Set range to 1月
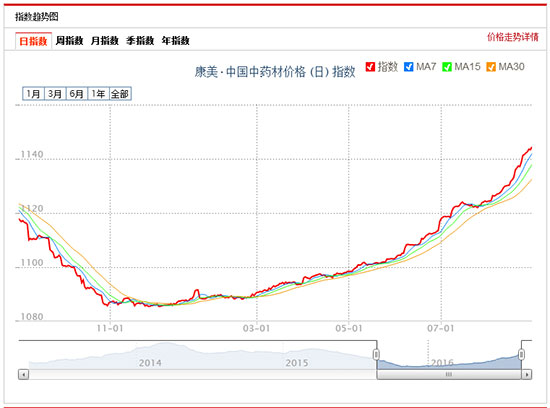Viewport: 550px width, 408px height. coord(33,94)
